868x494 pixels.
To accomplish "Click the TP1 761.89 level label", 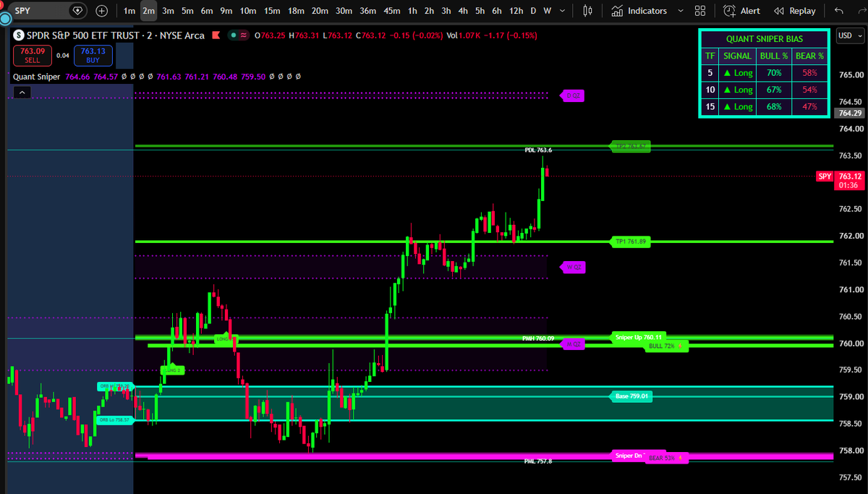I will tap(630, 242).
